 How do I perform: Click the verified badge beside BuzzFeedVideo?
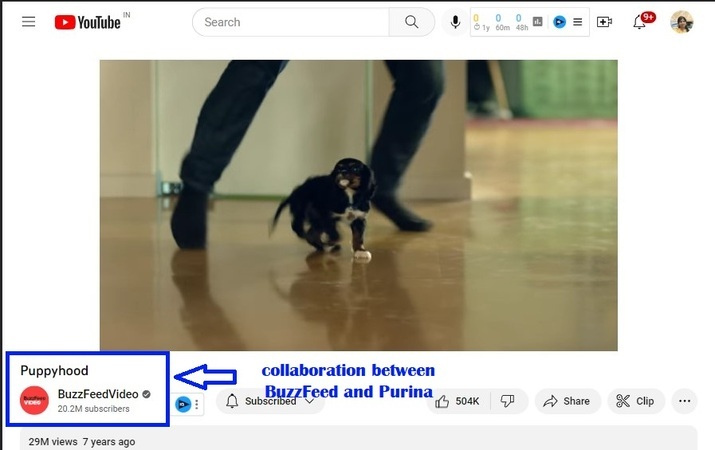146,394
